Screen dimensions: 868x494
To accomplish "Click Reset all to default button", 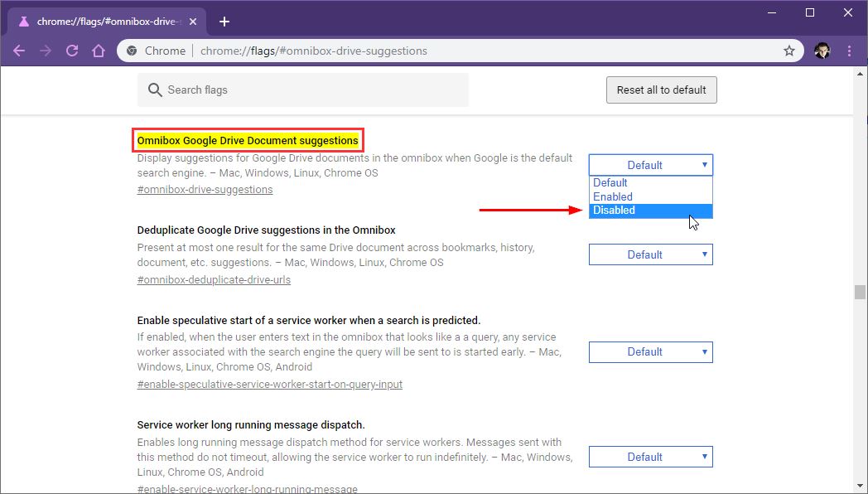I will click(x=662, y=90).
